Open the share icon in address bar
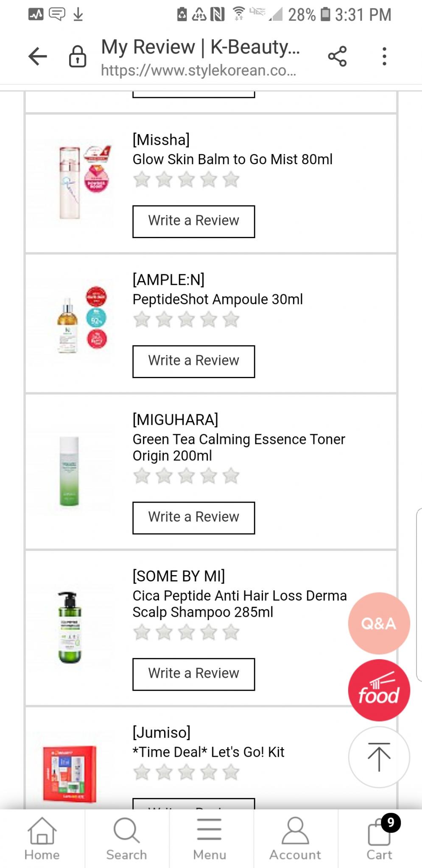 [337, 56]
